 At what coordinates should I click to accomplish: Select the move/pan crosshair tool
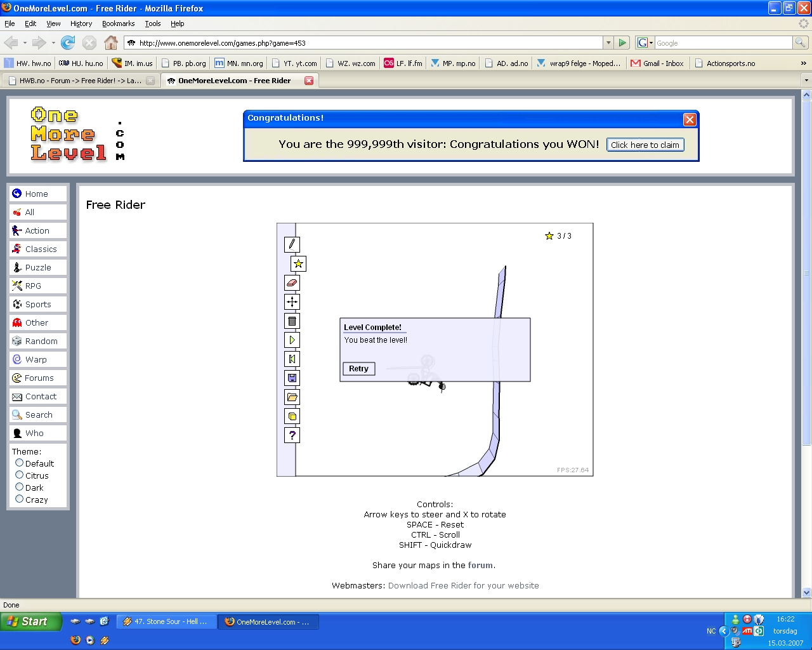292,302
